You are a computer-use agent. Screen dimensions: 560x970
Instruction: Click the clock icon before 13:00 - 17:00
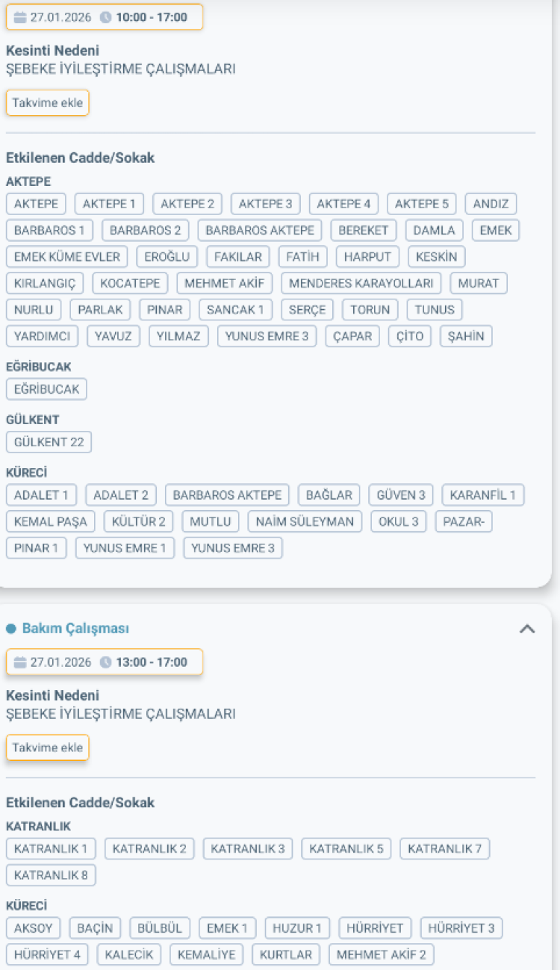pyautogui.click(x=105, y=662)
